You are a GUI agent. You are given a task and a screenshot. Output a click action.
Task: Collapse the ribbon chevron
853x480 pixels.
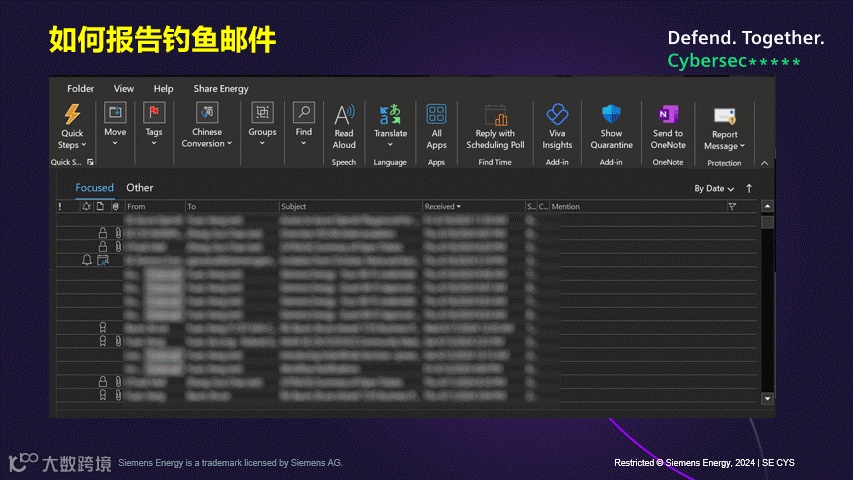(764, 163)
